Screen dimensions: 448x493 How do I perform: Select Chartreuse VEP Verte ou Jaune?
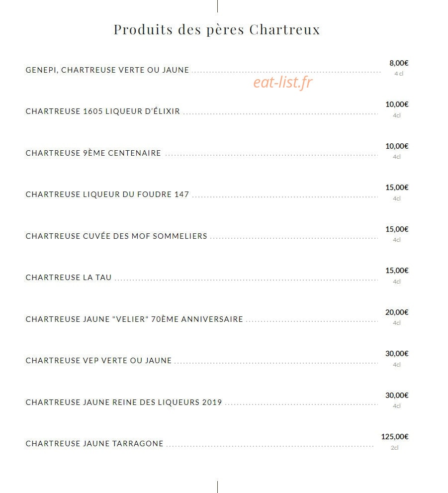click(98, 361)
